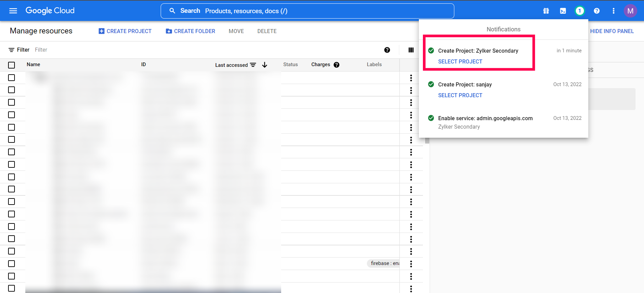Sort by Last accessed column header
Viewport: 644px width, 293px height.
232,65
